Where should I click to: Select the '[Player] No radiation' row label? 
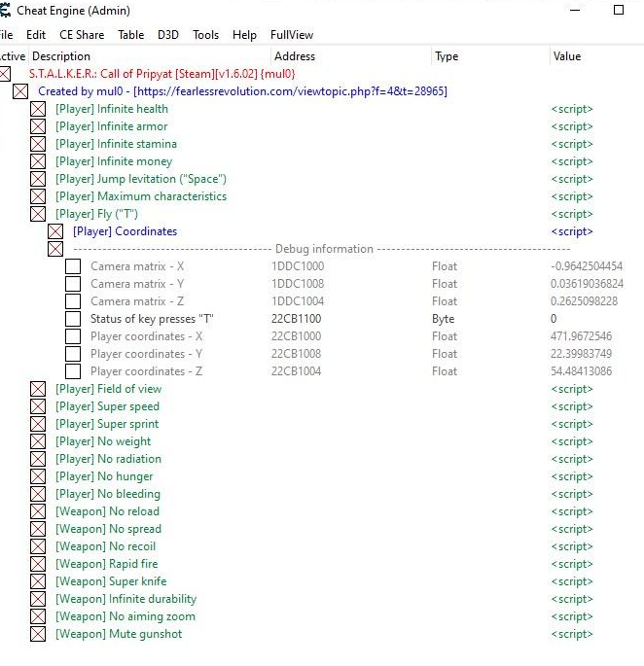(x=108, y=459)
